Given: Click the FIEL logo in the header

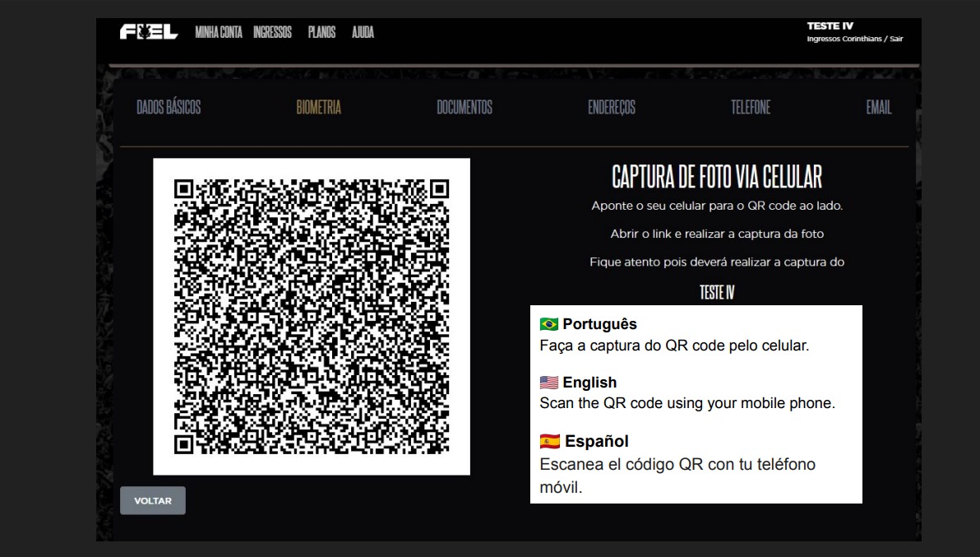Looking at the screenshot, I should coord(149,33).
